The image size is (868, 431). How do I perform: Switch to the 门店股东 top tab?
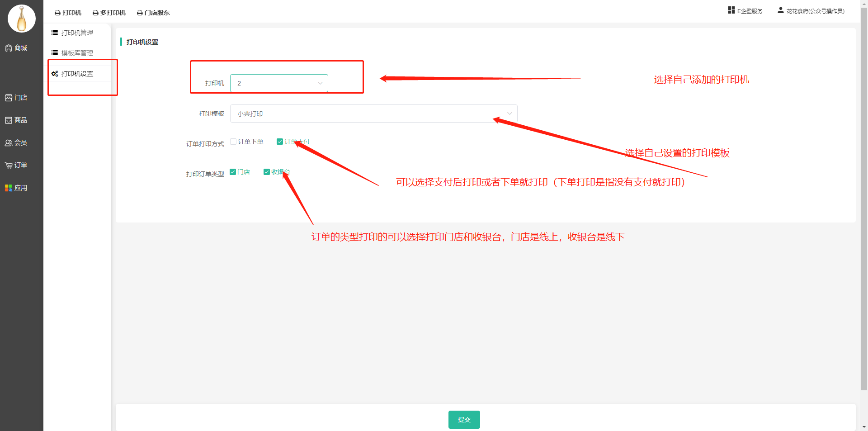(153, 13)
